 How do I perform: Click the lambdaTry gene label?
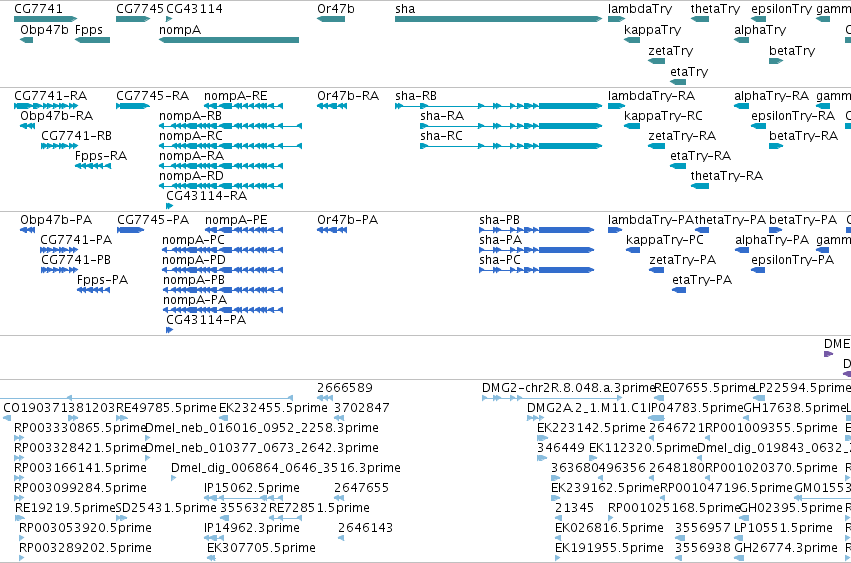pos(639,9)
